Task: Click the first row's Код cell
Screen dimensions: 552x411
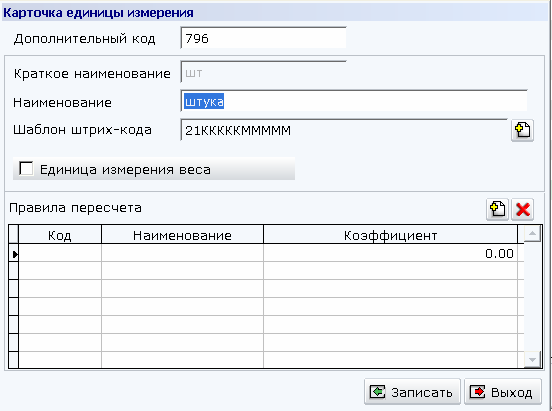Action: coord(60,253)
